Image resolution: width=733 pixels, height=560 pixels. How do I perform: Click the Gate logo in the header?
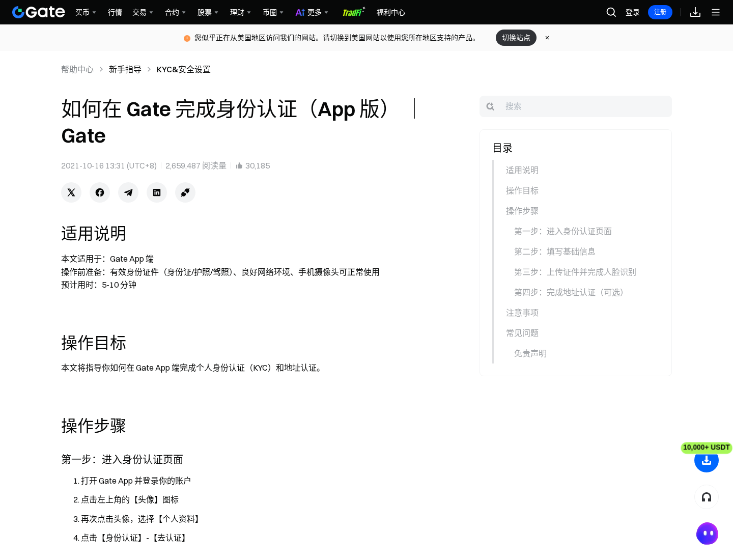point(39,12)
